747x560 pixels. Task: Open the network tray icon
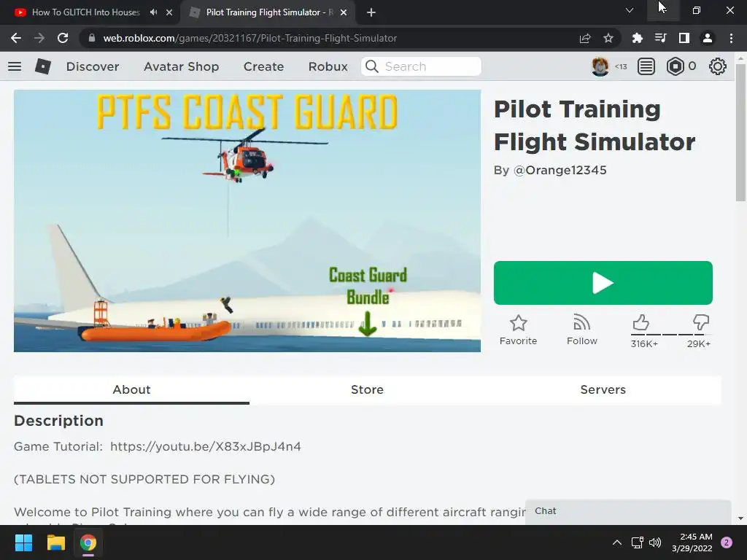pyautogui.click(x=637, y=542)
